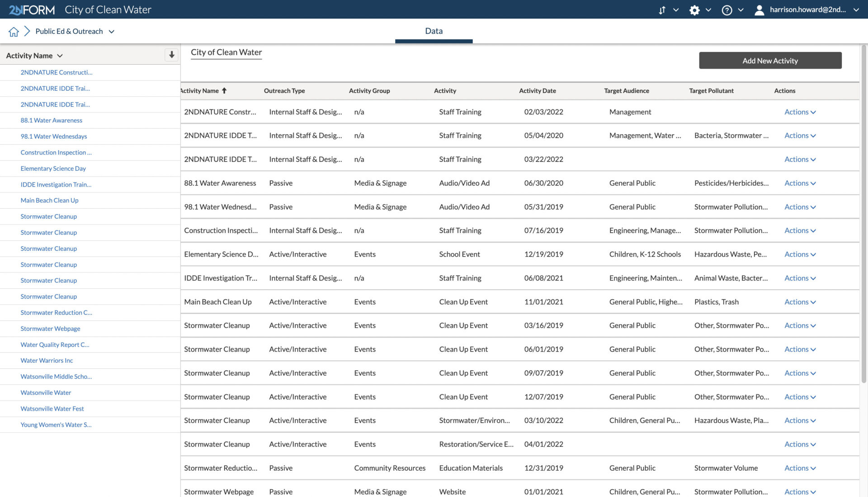Expand the Public Ed & Outreach dropdown
The width and height of the screenshot is (868, 497).
click(x=112, y=32)
